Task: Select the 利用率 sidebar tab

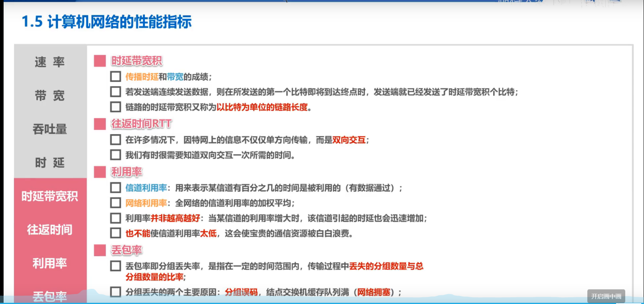Action: [x=50, y=263]
